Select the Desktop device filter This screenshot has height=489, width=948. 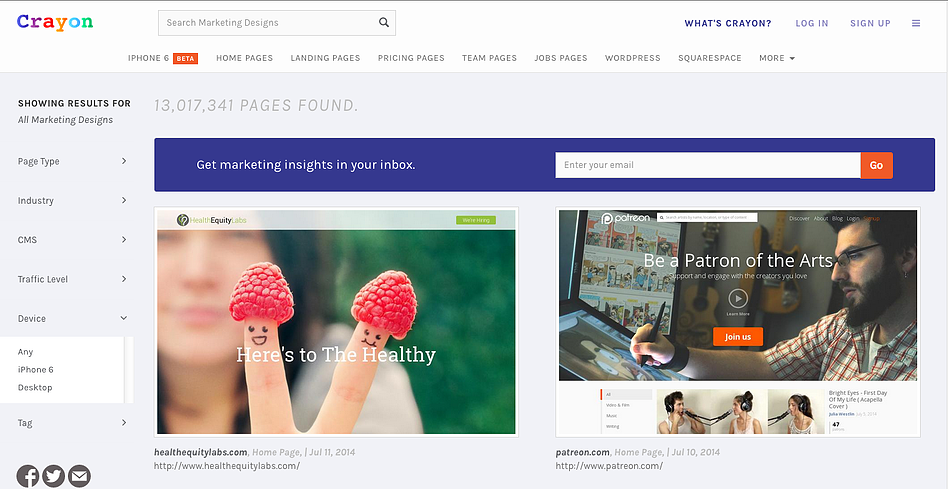tap(35, 387)
